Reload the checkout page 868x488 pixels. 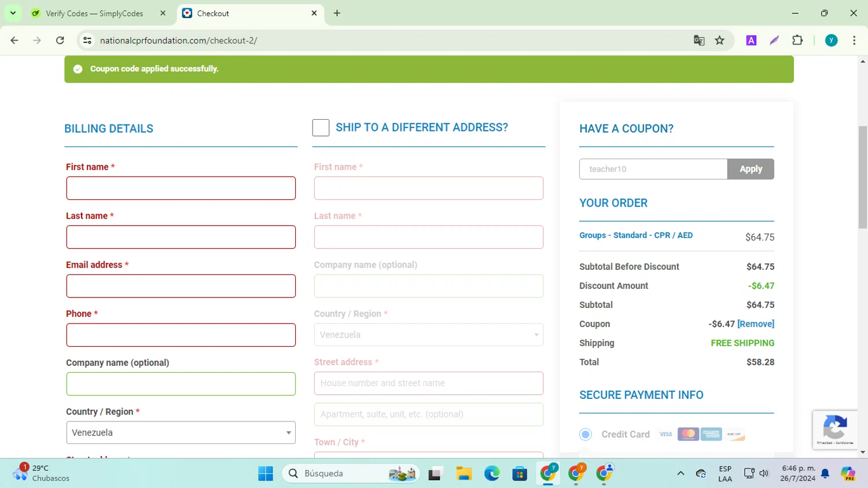click(x=60, y=41)
